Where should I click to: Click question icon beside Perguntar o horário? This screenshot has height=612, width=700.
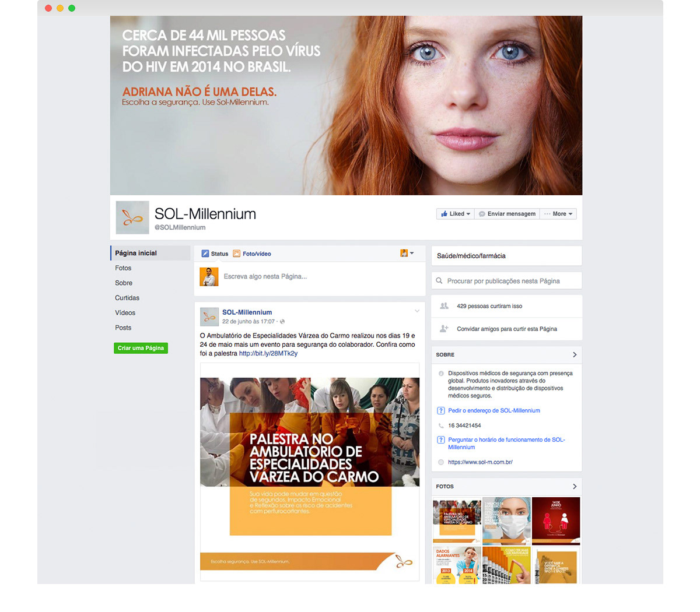(x=441, y=440)
